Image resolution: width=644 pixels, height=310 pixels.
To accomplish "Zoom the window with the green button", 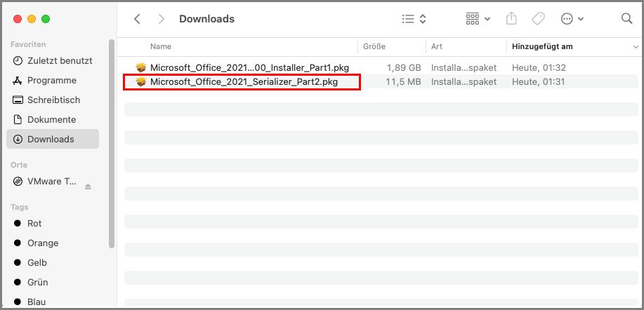I will pyautogui.click(x=46, y=19).
